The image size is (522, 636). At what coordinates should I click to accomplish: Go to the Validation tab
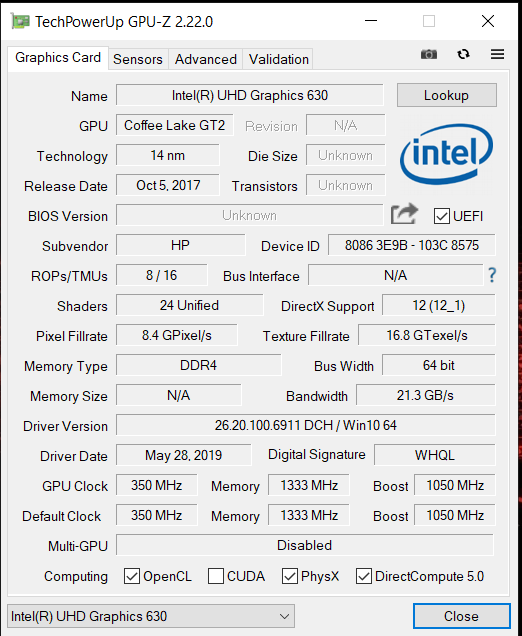[x=279, y=59]
